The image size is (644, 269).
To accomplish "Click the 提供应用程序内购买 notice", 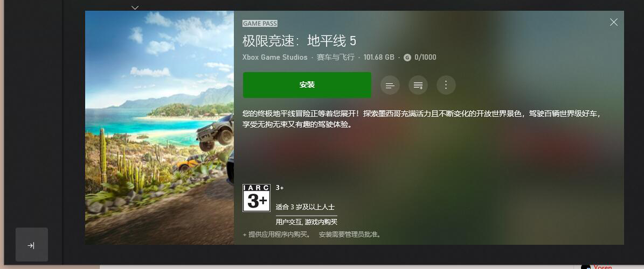I will click(x=277, y=235).
